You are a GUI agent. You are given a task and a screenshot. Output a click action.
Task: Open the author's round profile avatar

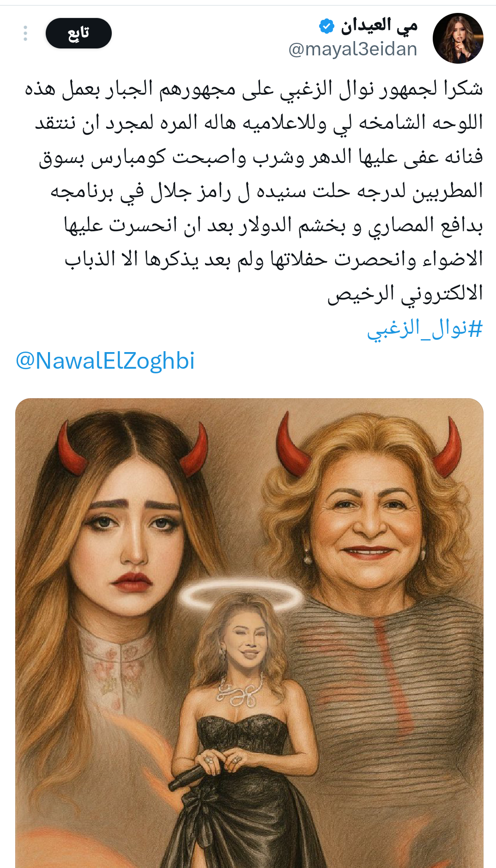pyautogui.click(x=458, y=38)
